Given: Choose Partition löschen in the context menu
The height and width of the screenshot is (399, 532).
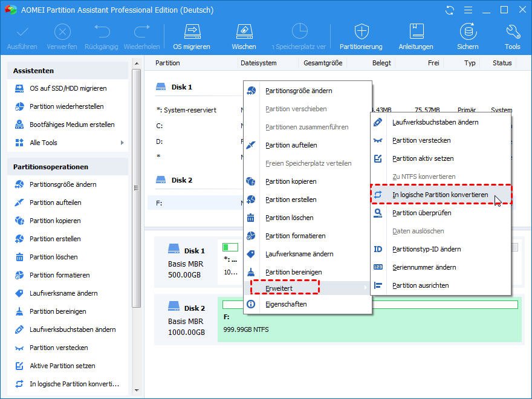Looking at the screenshot, I should click(308, 218).
